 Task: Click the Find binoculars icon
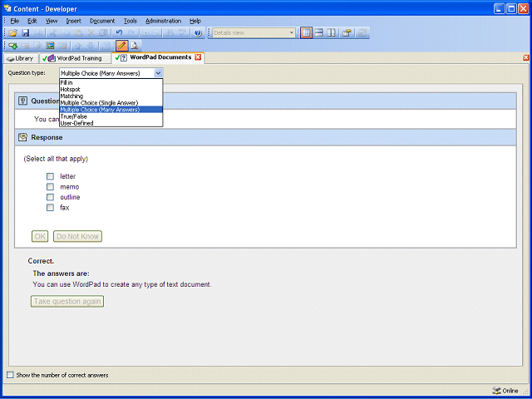(170, 33)
